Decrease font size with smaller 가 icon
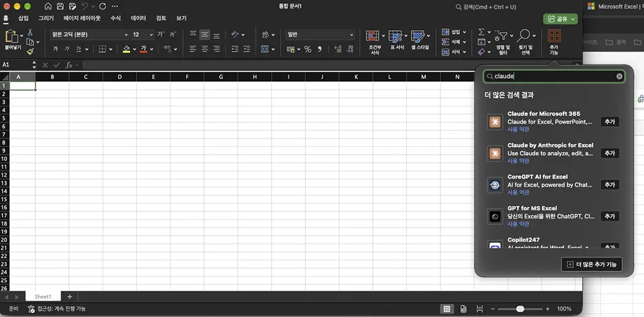The width and height of the screenshot is (644, 317). (x=173, y=35)
